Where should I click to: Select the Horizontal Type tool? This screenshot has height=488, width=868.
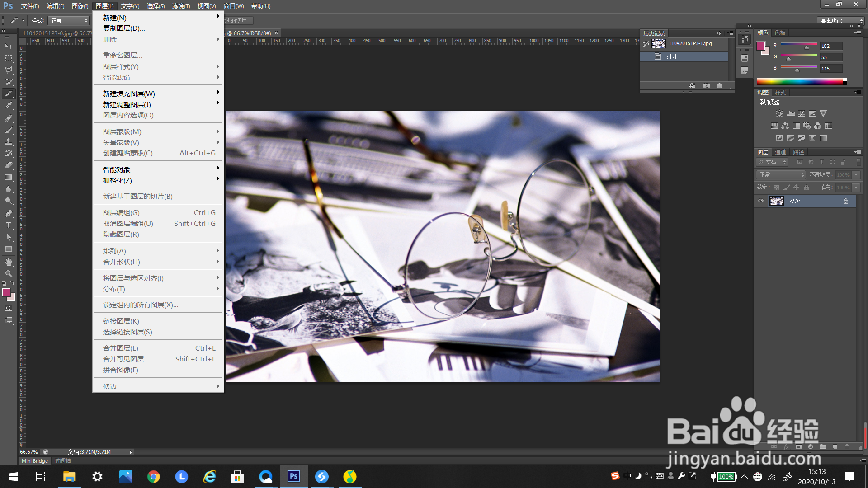[9, 225]
